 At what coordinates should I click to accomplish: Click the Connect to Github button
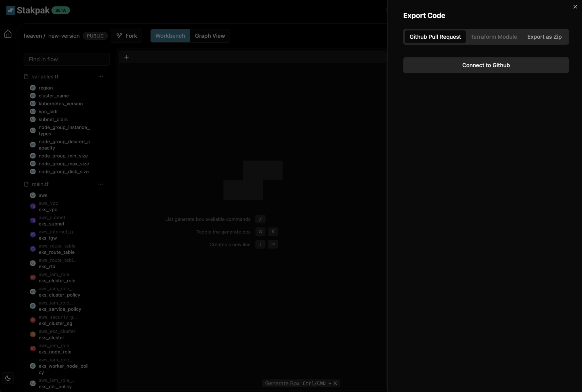click(x=486, y=65)
